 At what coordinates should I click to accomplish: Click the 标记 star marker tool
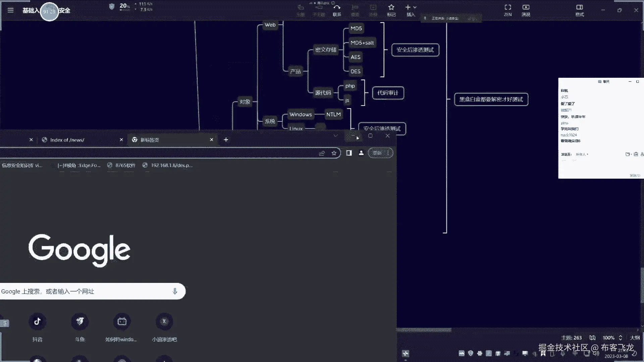(391, 10)
